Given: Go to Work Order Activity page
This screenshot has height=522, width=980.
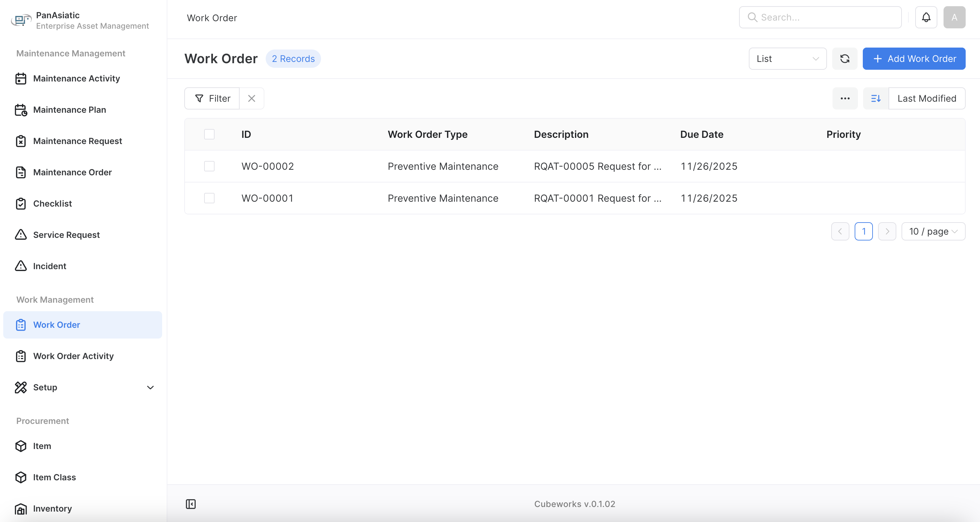Looking at the screenshot, I should pos(73,356).
